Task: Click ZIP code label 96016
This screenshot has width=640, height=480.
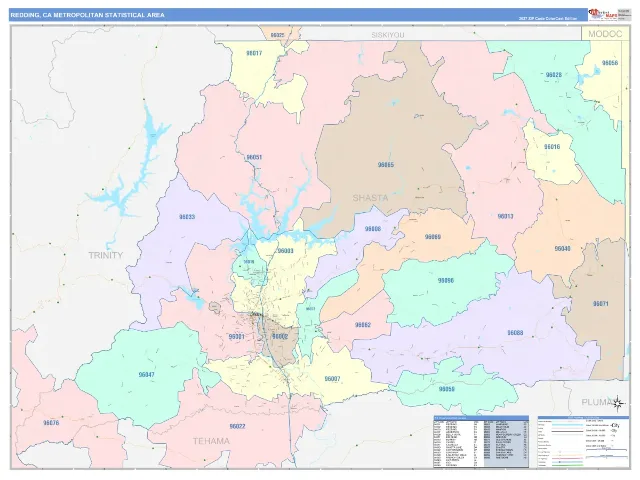Action: coord(552,147)
